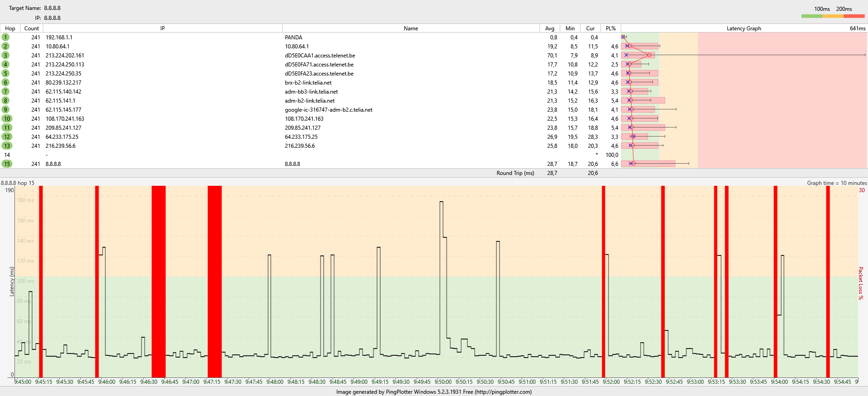Click the wide packet loss bar near 9:46:30
868x396 pixels.
click(x=158, y=280)
